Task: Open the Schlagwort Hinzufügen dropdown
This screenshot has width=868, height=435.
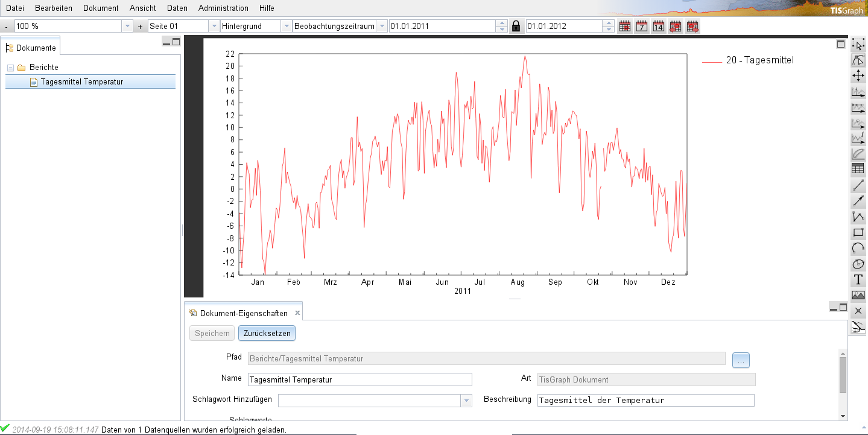Action: coord(466,399)
